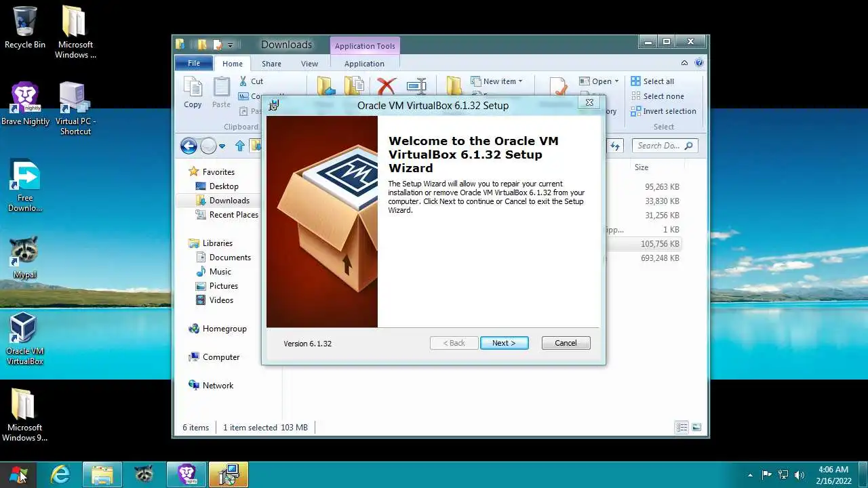The height and width of the screenshot is (488, 868).
Task: Select Downloads in the navigation pane
Action: tap(223, 201)
